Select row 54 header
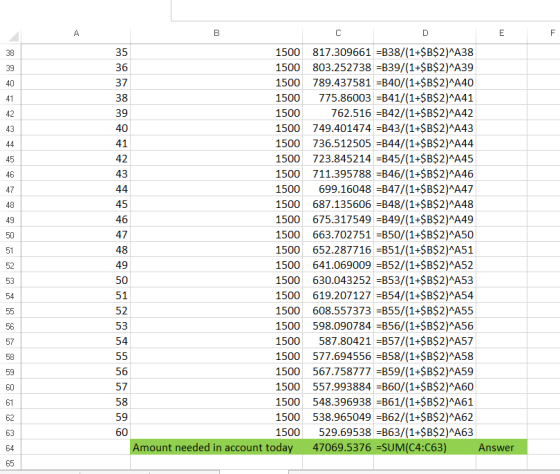The height and width of the screenshot is (474, 560). point(10,296)
